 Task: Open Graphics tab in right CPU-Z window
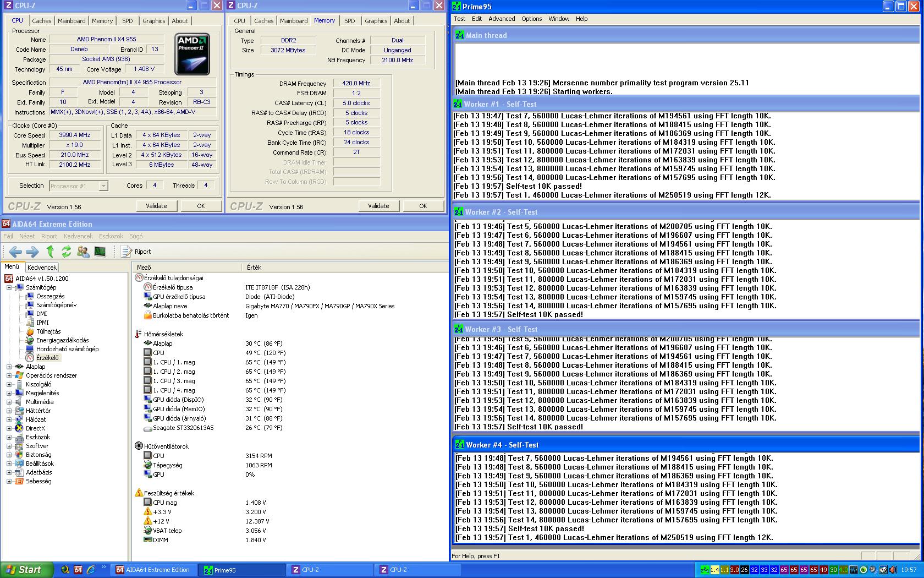coord(376,21)
